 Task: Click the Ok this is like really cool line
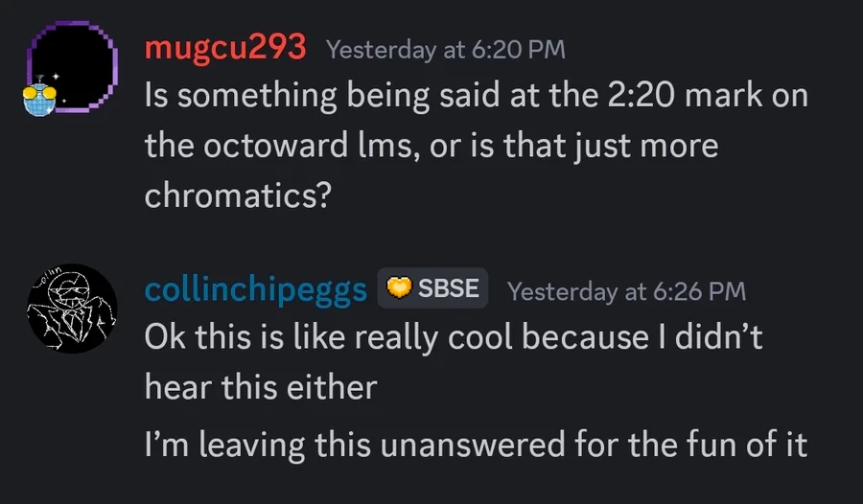tap(451, 337)
